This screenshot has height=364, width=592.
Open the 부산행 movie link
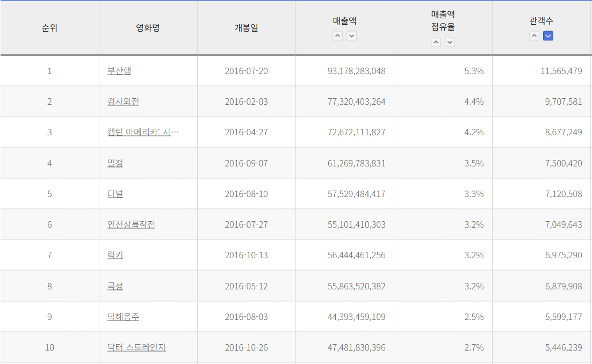[119, 71]
